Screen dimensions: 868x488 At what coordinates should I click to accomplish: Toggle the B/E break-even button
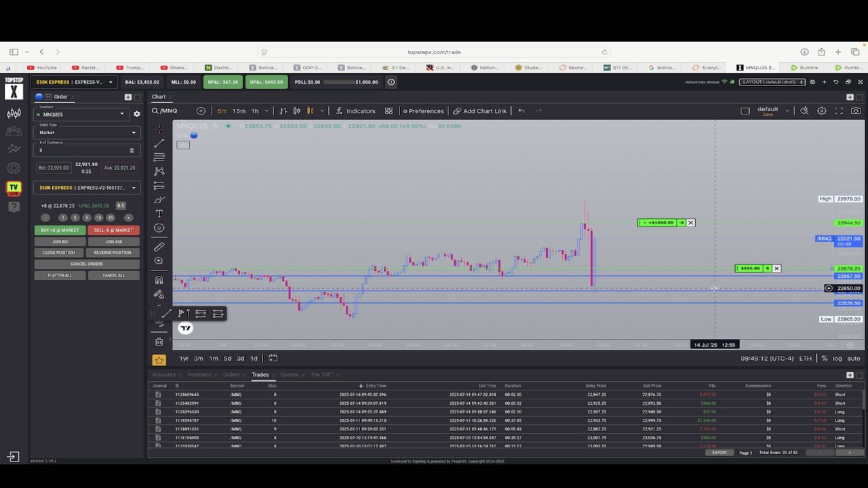click(x=121, y=205)
